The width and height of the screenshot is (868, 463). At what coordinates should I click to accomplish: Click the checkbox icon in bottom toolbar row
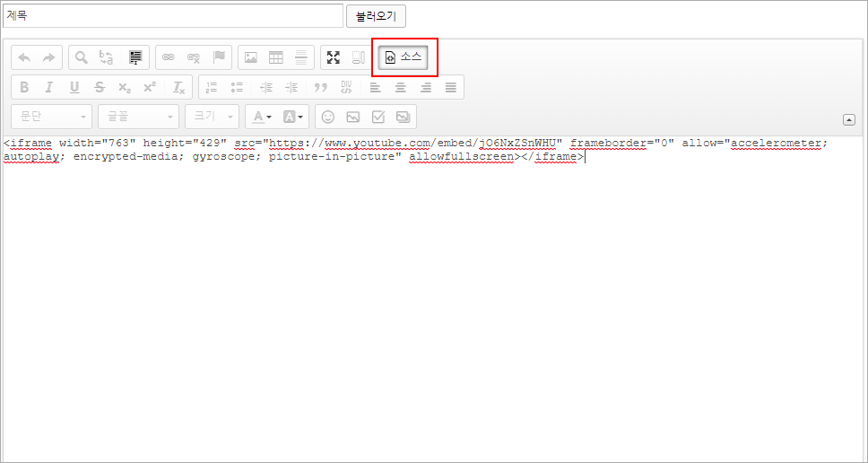pos(378,117)
